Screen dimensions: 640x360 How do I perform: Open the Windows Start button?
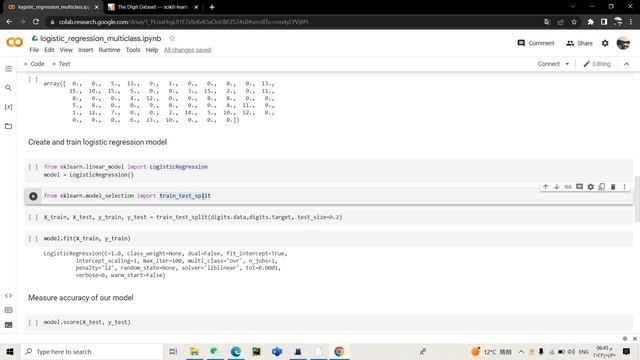tap(10, 351)
